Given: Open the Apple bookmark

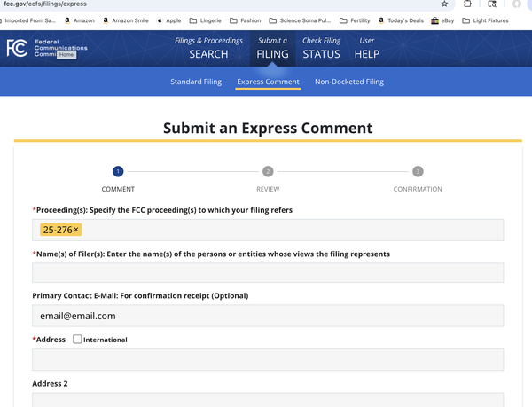Looking at the screenshot, I should coord(168,20).
